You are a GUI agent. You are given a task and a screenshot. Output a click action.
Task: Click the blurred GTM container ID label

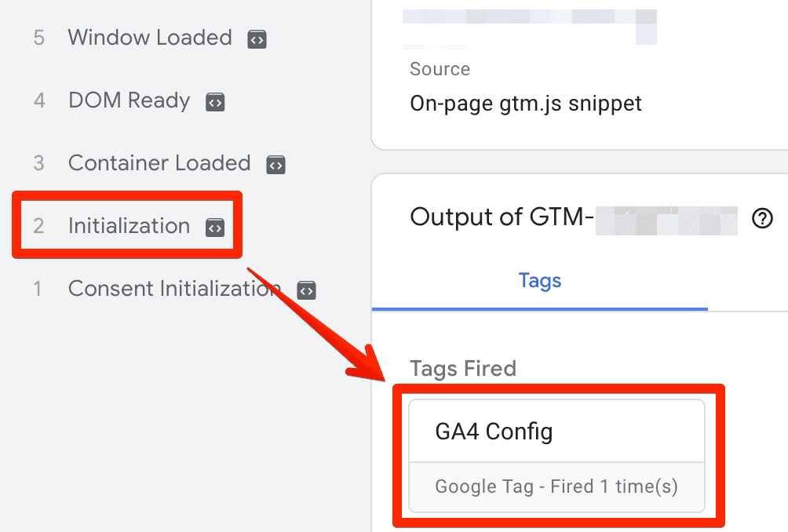[665, 220]
